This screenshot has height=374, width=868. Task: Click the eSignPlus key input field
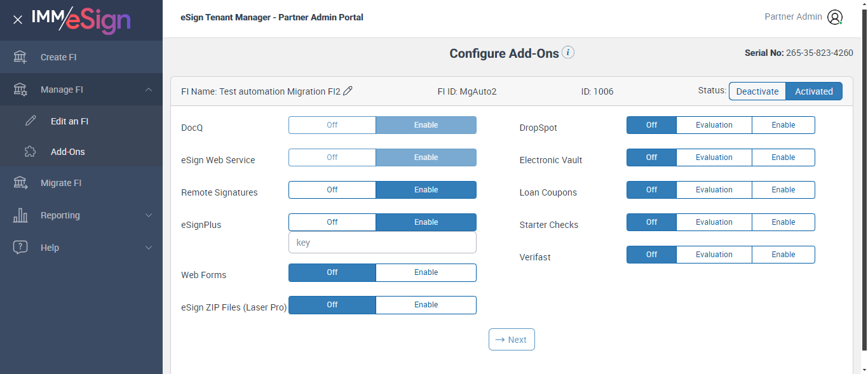pos(382,243)
